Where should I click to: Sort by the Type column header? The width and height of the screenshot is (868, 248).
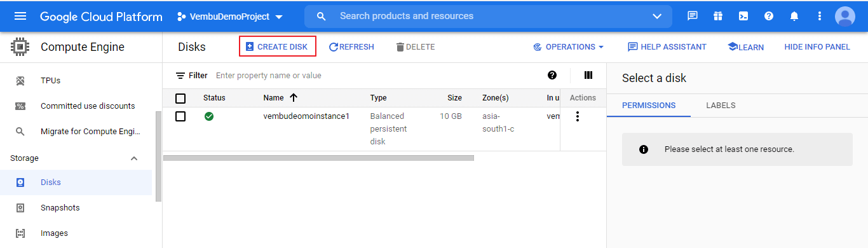pyautogui.click(x=379, y=98)
